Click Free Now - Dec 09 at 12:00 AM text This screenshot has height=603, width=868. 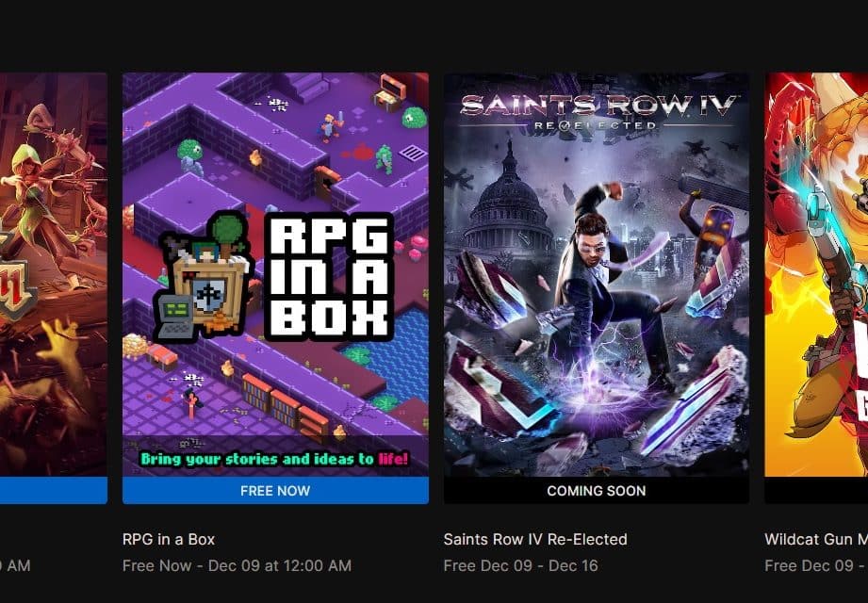[237, 566]
